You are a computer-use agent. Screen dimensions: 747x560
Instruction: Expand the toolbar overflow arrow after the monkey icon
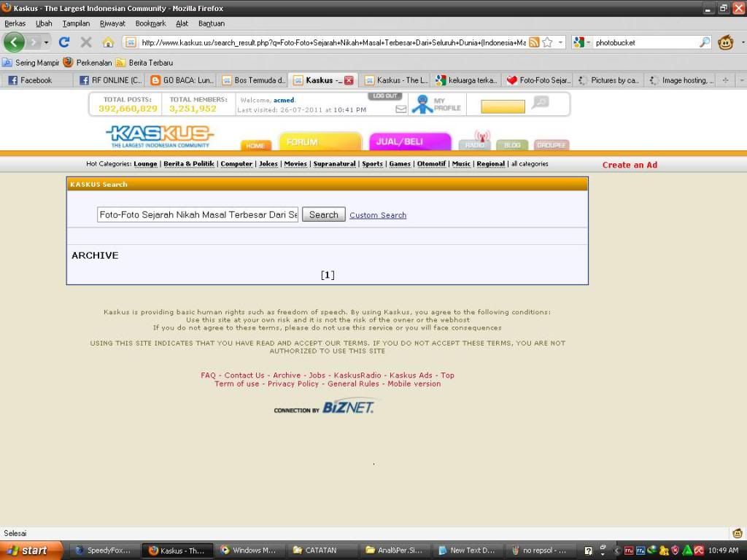[x=742, y=42]
